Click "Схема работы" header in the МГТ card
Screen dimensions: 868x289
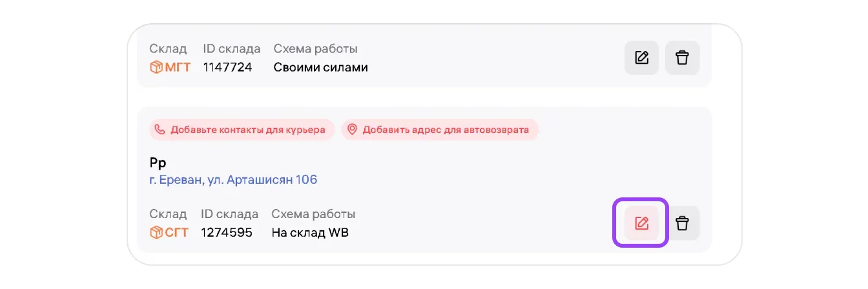(x=315, y=49)
